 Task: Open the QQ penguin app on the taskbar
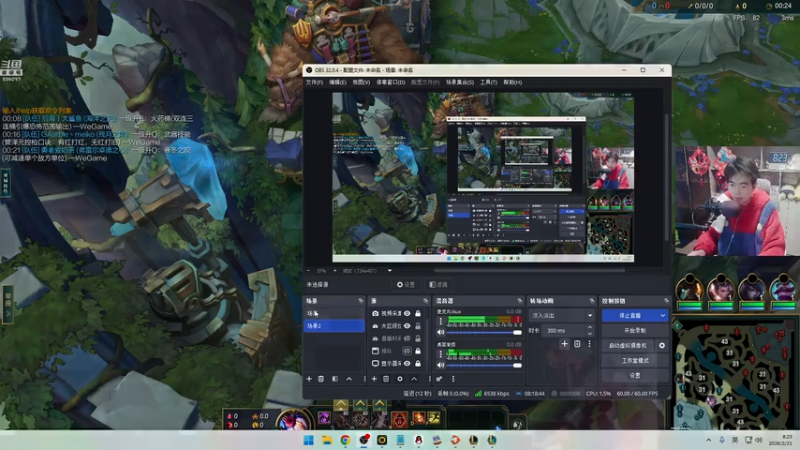pos(419,440)
